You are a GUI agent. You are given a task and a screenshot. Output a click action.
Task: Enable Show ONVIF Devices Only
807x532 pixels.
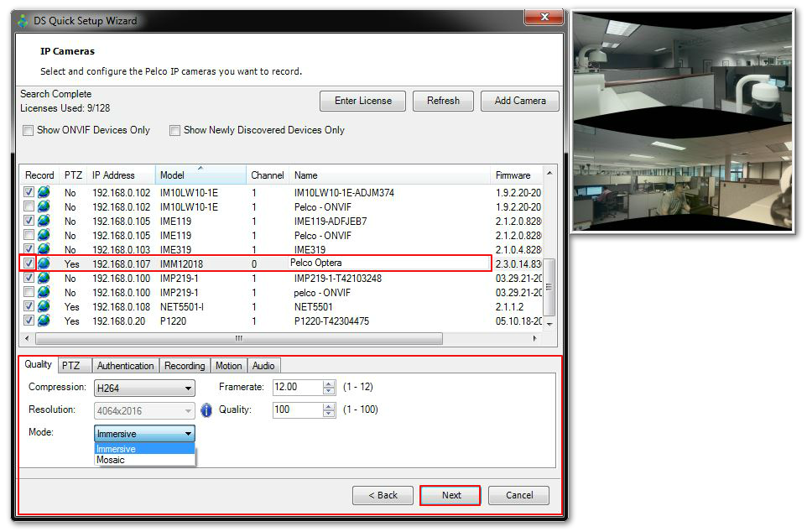click(x=28, y=130)
